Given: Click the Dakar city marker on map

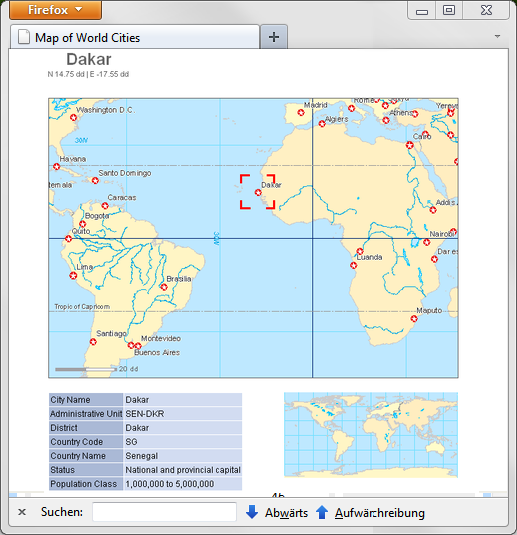Looking at the screenshot, I should click(258, 192).
